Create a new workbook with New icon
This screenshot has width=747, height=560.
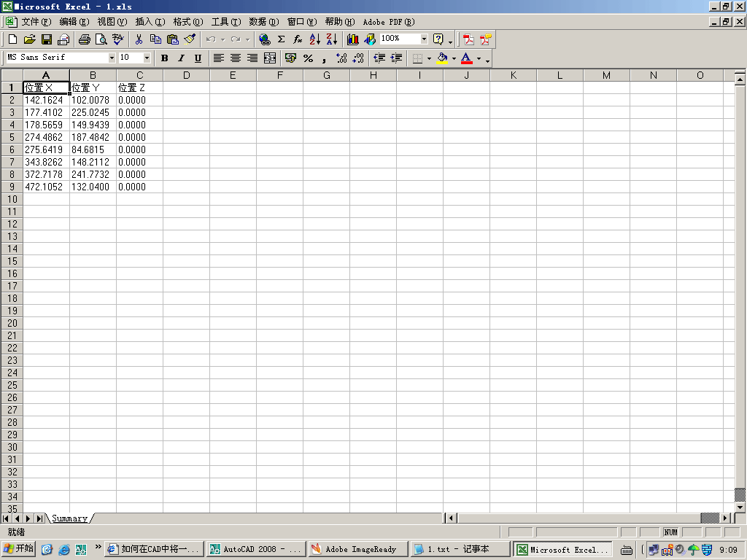coord(13,39)
